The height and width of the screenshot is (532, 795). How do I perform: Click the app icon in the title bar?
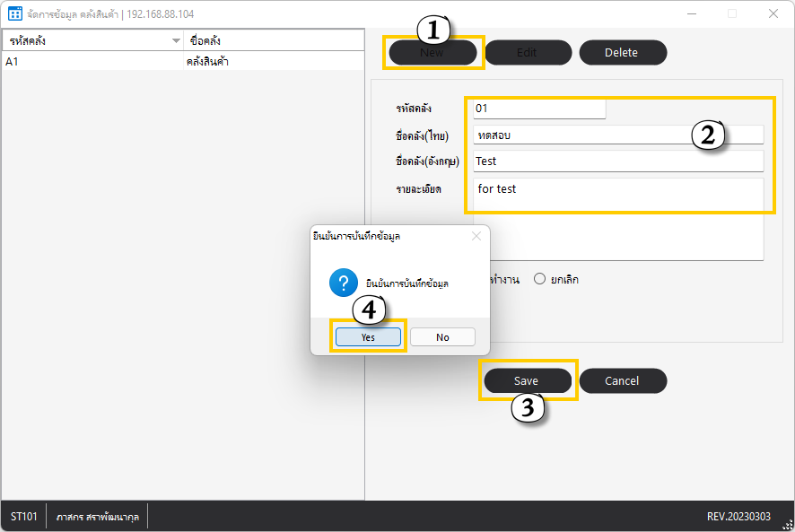14,13
